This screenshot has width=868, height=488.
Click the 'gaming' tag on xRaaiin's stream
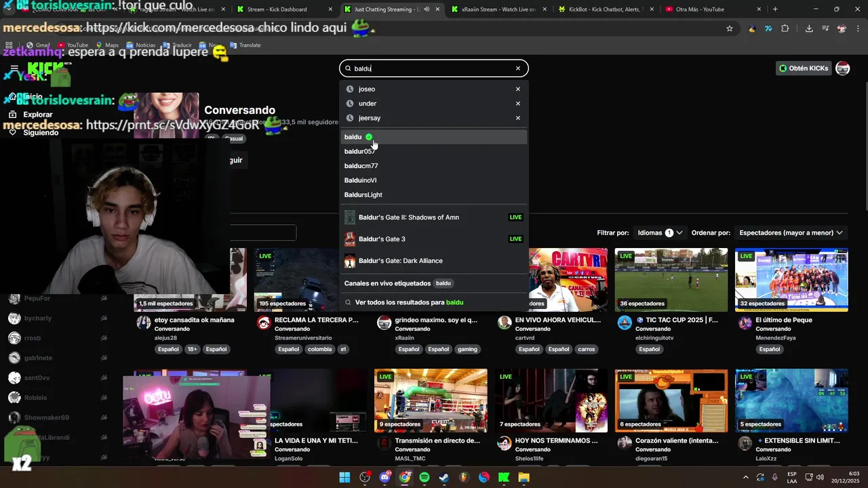pyautogui.click(x=467, y=350)
